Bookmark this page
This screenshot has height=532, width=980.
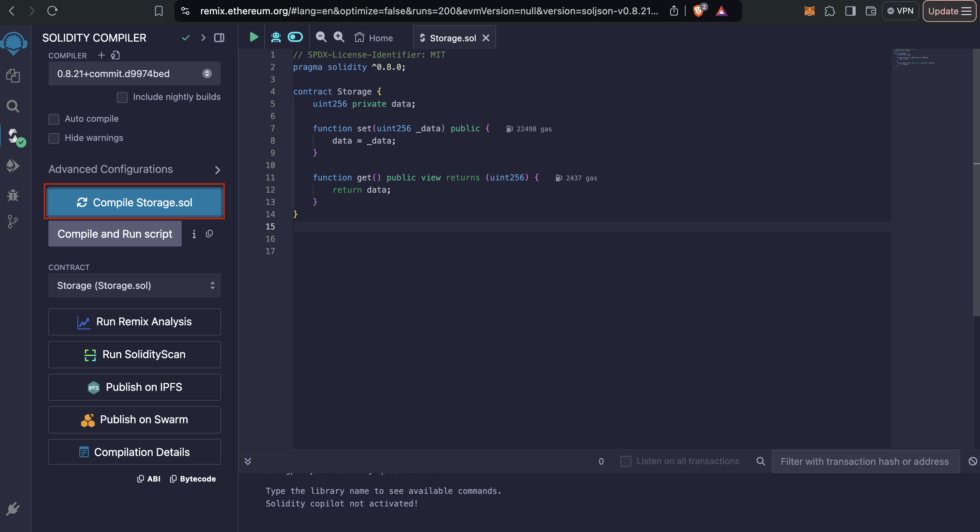[x=159, y=11]
